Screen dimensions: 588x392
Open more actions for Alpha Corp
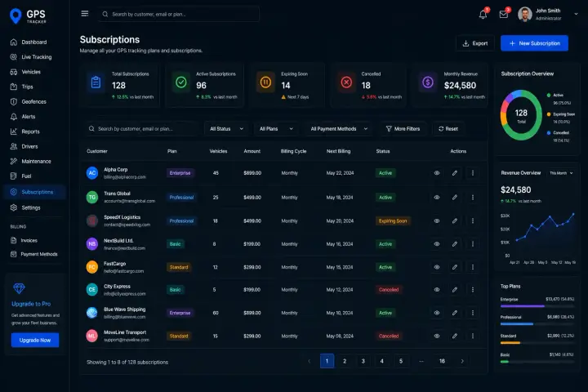pyautogui.click(x=473, y=173)
